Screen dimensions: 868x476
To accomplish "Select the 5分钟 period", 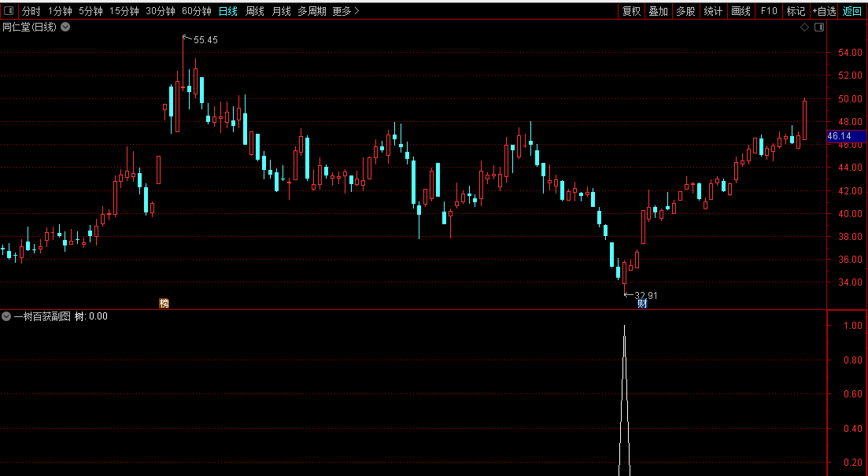I will [90, 11].
